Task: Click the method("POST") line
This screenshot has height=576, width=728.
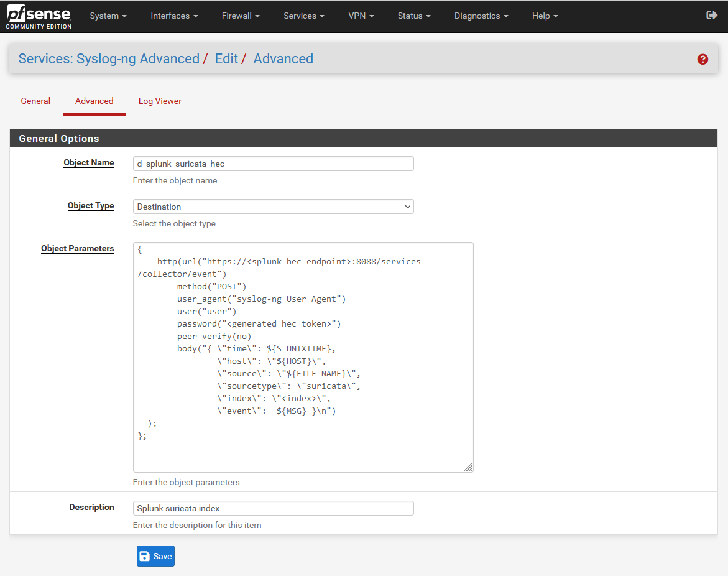Action: click(212, 287)
